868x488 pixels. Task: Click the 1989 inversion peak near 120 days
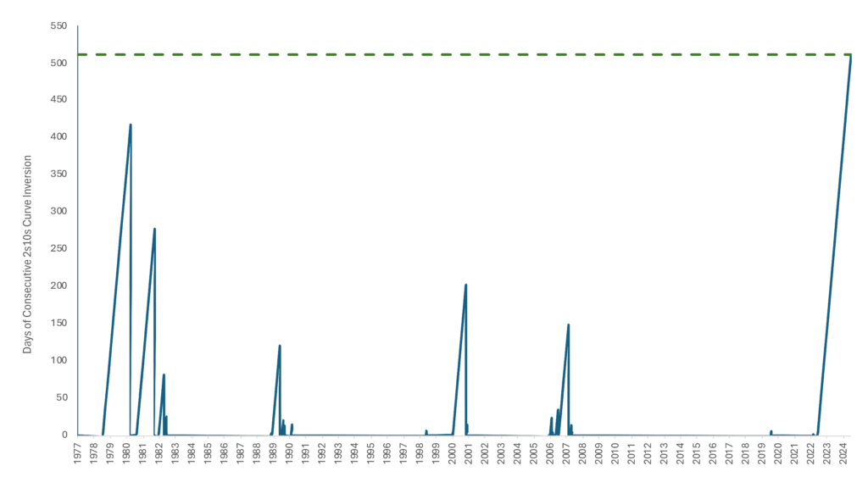click(280, 346)
